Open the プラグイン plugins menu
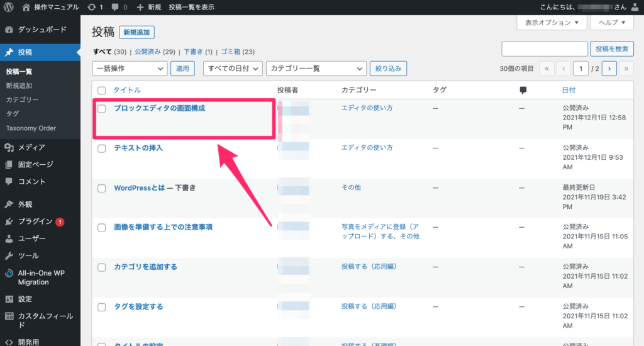The height and width of the screenshot is (346, 644). click(x=35, y=221)
